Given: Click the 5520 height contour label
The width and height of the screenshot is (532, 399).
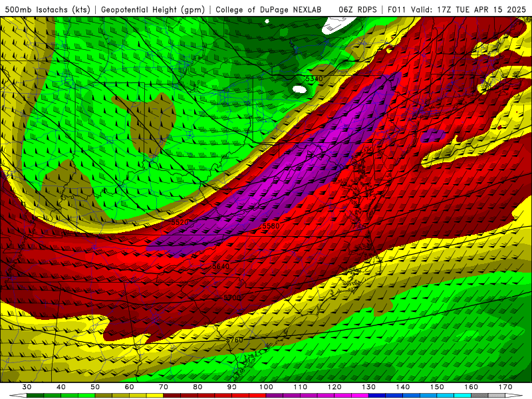Looking at the screenshot, I should click(x=180, y=222).
